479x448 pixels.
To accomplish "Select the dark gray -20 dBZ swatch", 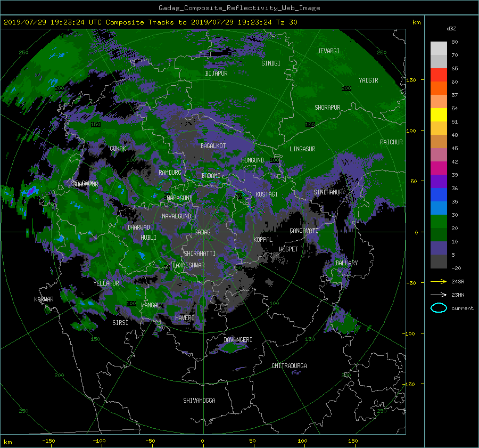I will [x=439, y=261].
